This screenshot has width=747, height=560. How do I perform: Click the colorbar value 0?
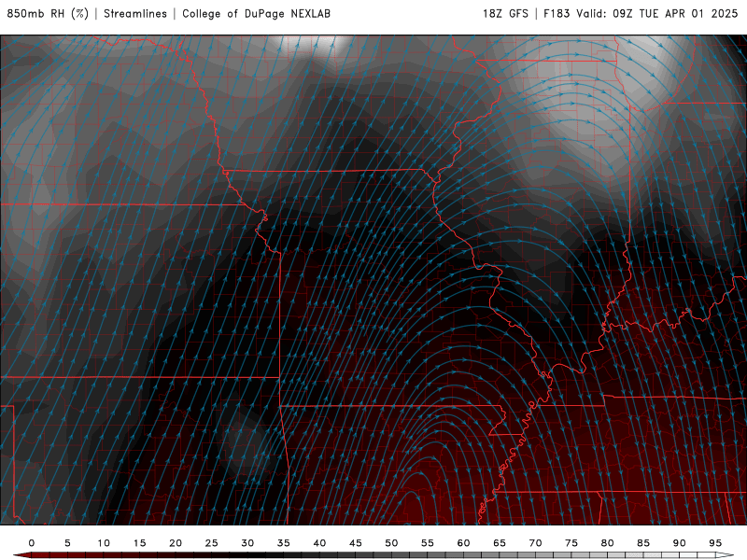(x=32, y=543)
